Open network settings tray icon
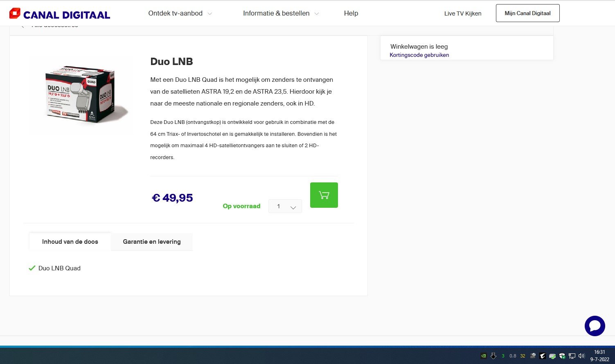The width and height of the screenshot is (615, 364). [572, 356]
